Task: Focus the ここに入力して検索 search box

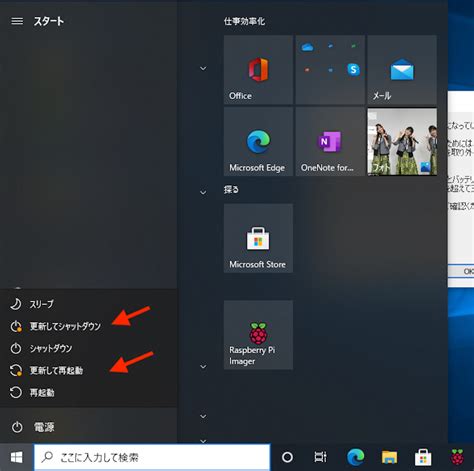Action: (152, 457)
